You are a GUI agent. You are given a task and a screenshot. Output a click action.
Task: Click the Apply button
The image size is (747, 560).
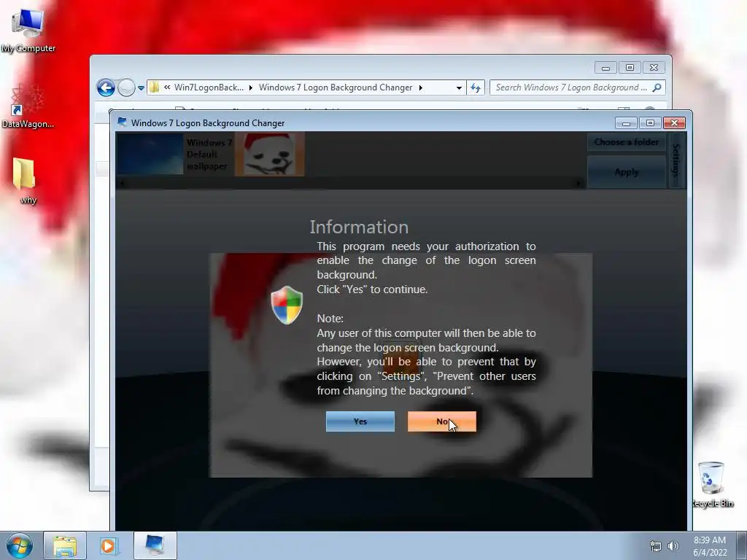coord(627,172)
